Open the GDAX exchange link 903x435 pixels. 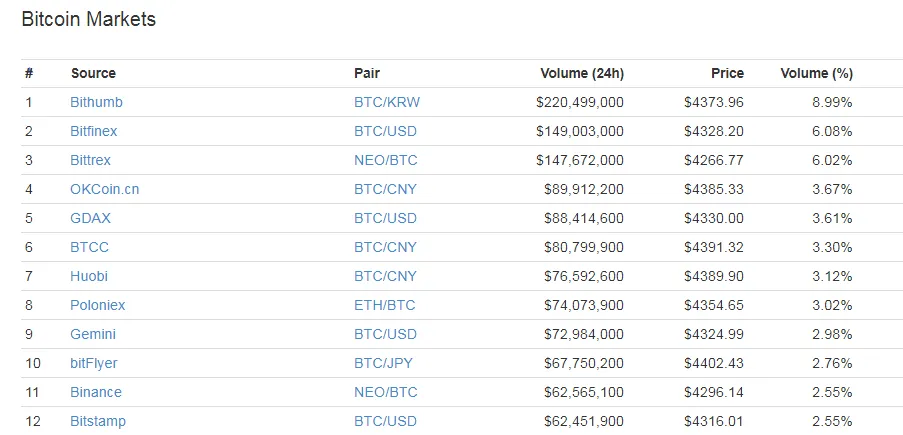point(90,218)
